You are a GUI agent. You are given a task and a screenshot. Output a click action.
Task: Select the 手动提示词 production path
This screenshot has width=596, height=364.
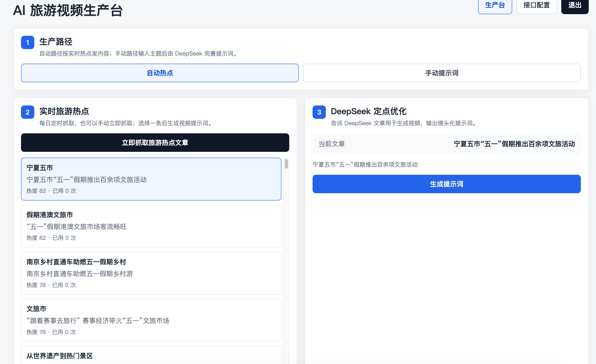(442, 73)
